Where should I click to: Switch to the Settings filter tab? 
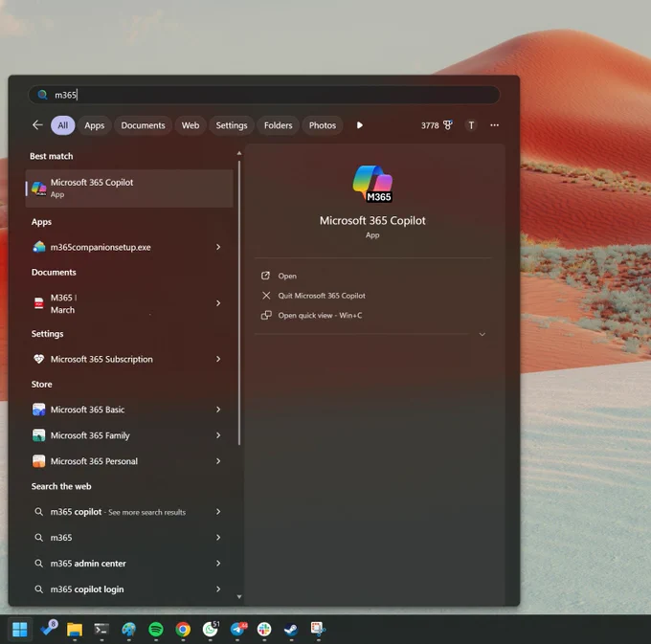[x=232, y=125]
